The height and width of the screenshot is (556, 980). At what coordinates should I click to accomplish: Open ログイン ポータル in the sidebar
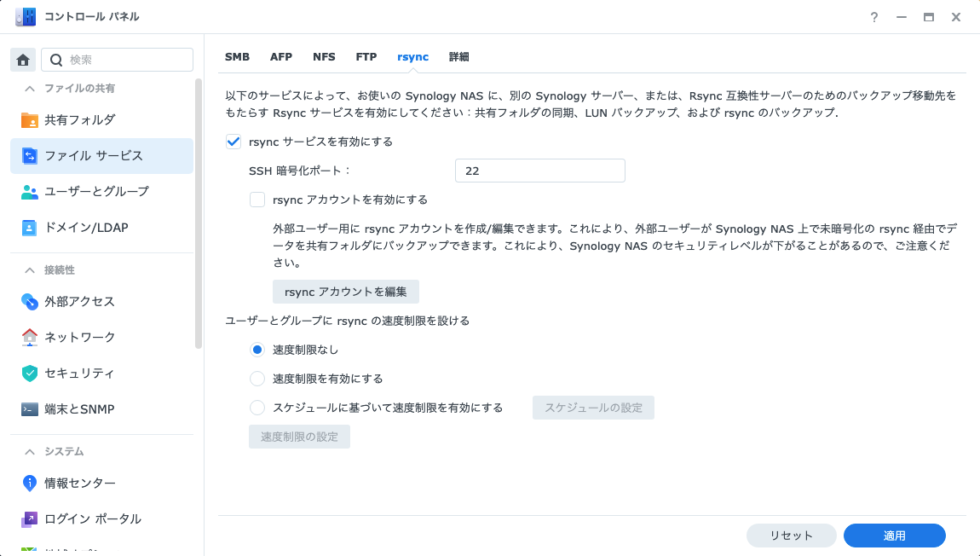point(102,519)
